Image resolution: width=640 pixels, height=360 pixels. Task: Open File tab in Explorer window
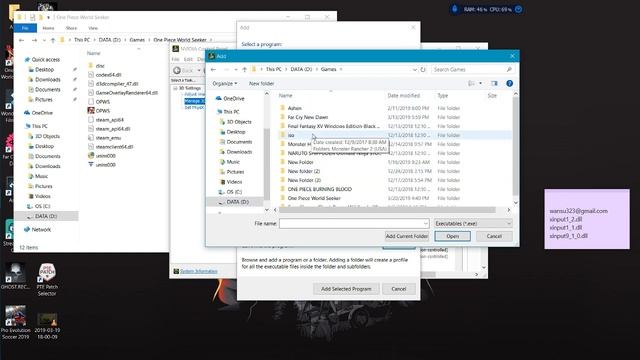point(25,28)
